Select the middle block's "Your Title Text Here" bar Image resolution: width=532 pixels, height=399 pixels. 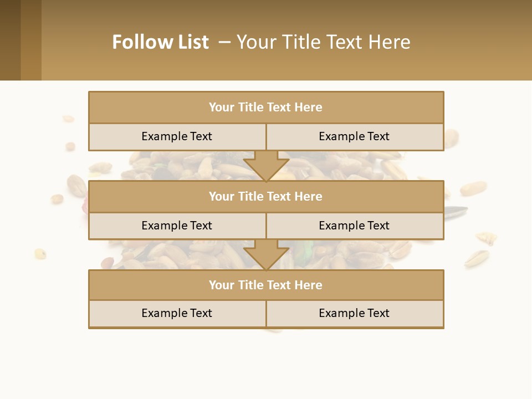click(266, 197)
